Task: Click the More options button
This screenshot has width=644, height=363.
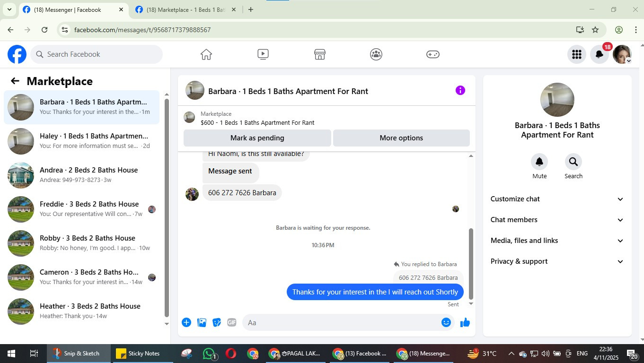Action: [401, 138]
